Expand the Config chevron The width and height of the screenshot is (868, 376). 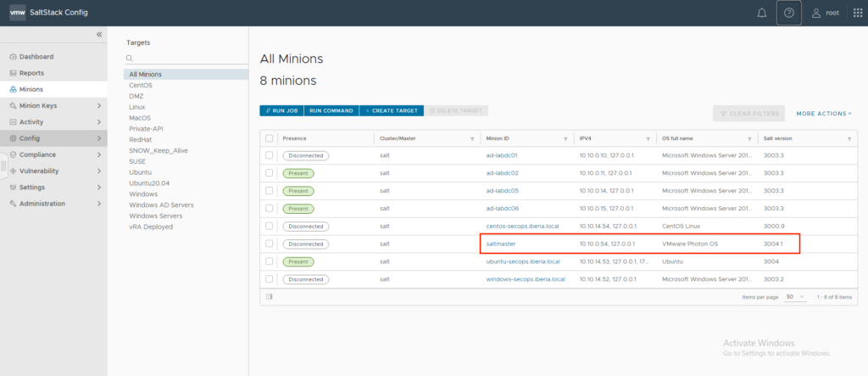(x=99, y=138)
